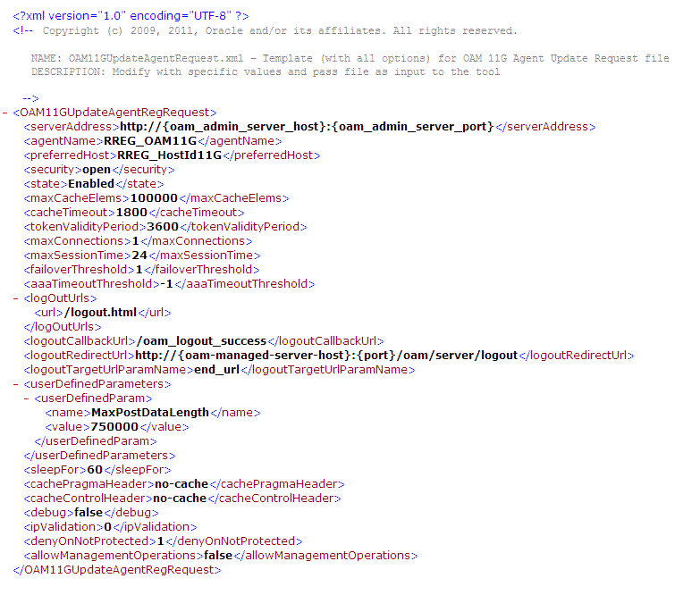Click the name value MaxPostDataLength
The height and width of the screenshot is (595, 700).
coord(150,413)
